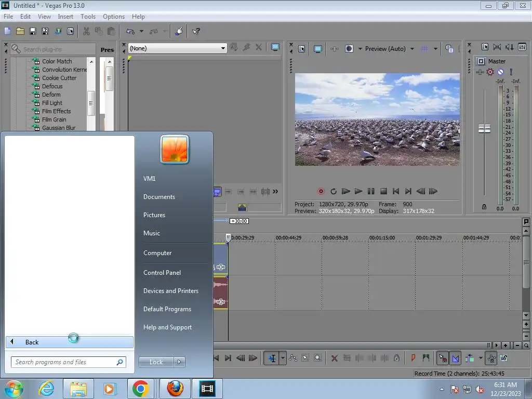Toggle the event Lock icon
This screenshot has height=399, width=532.
tap(396, 358)
